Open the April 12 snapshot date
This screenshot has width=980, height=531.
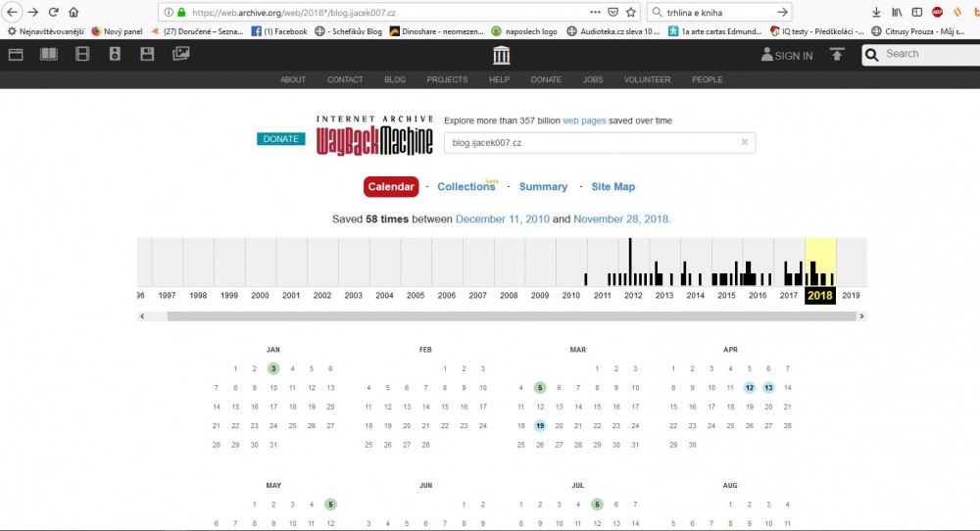[750, 388]
